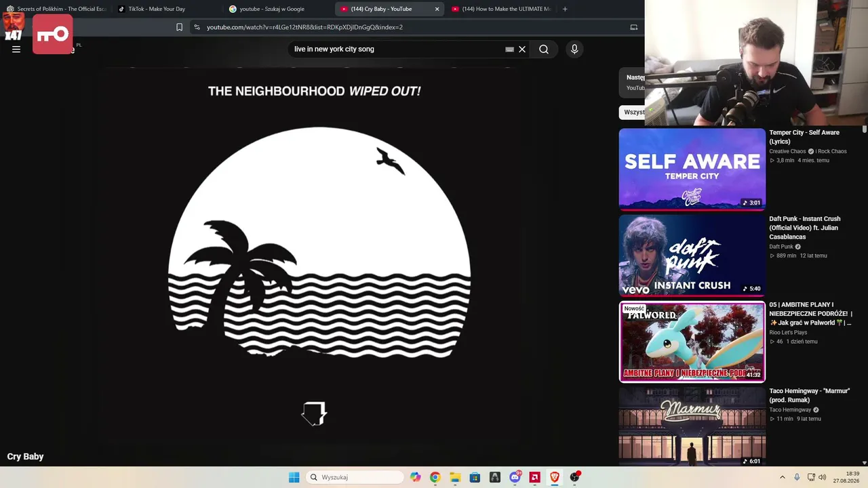Open the Windows Start menu
This screenshot has width=868, height=488.
point(294,477)
